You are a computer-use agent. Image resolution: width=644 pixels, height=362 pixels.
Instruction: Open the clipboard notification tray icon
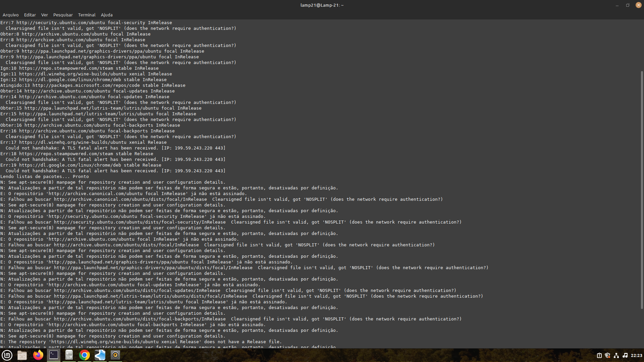point(599,355)
